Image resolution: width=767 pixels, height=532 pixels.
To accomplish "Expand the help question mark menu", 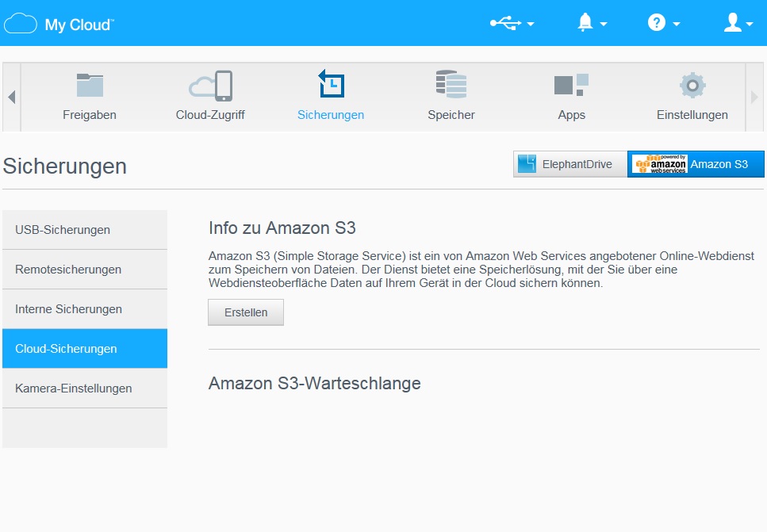I will 664,23.
